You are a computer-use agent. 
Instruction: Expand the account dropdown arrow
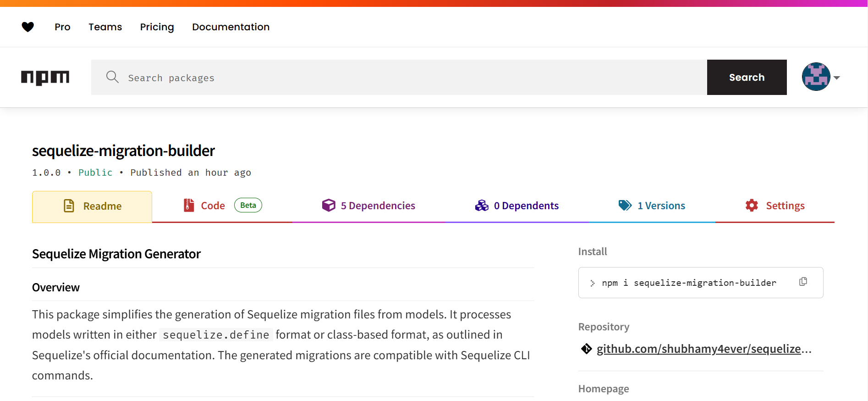(837, 78)
